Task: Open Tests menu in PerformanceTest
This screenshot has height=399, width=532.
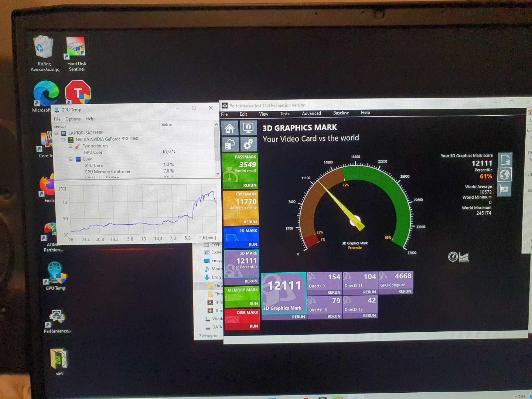Action: coord(285,114)
